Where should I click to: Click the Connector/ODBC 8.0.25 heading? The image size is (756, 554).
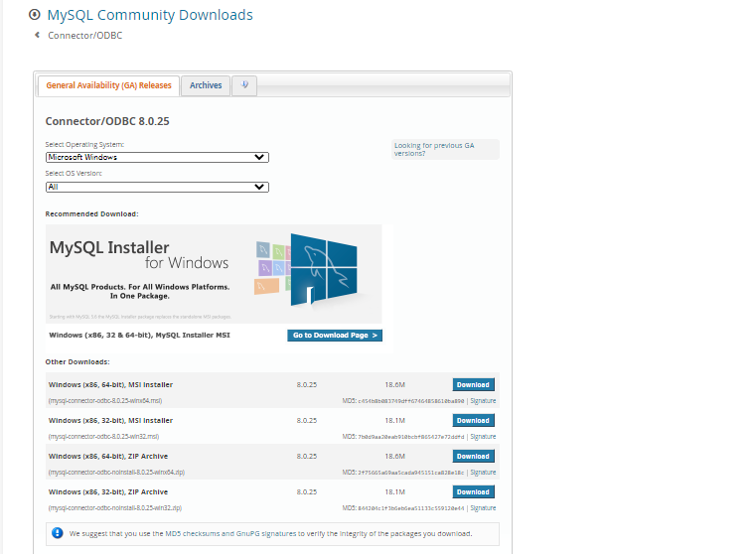click(107, 121)
